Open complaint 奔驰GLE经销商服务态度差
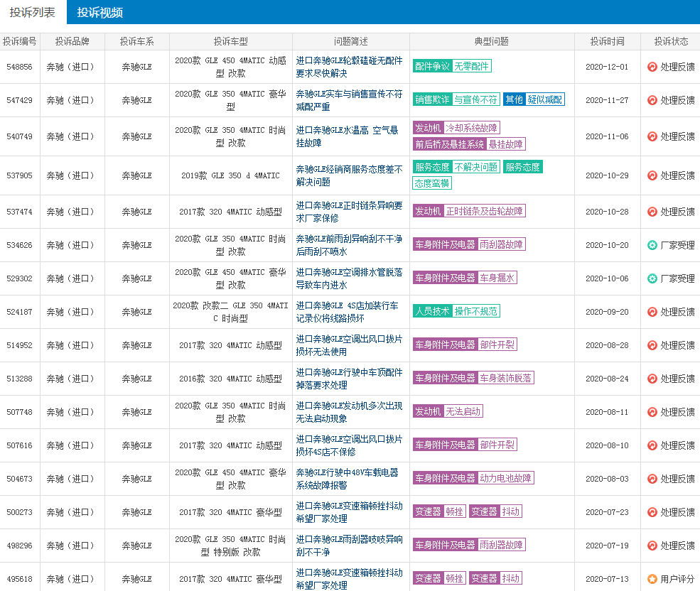This screenshot has height=591, width=700. pos(349,175)
